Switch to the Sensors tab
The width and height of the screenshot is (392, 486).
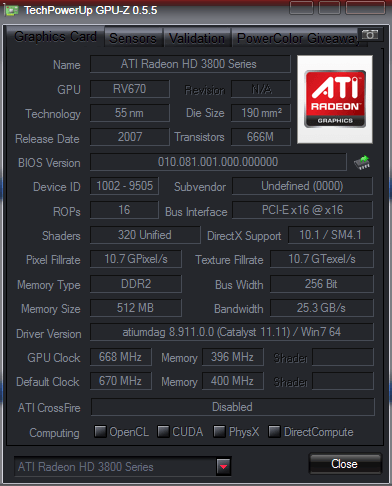coord(133,38)
